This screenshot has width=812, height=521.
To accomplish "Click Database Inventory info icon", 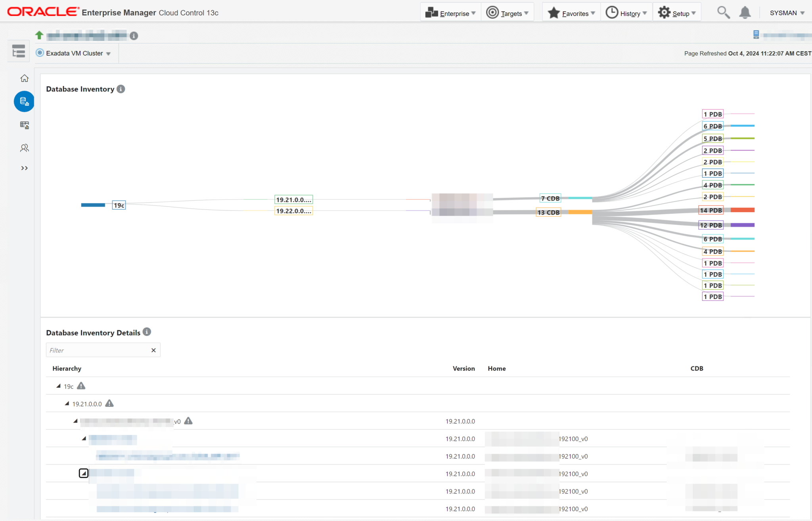I will [121, 89].
